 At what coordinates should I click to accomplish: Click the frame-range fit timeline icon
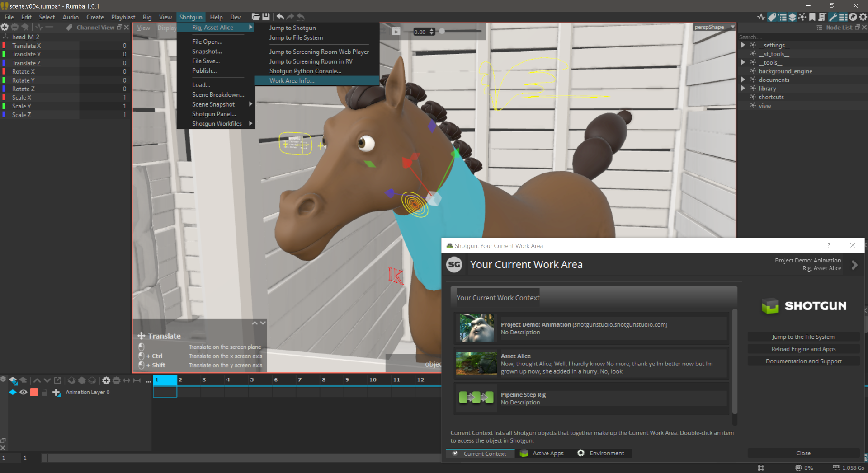click(137, 380)
